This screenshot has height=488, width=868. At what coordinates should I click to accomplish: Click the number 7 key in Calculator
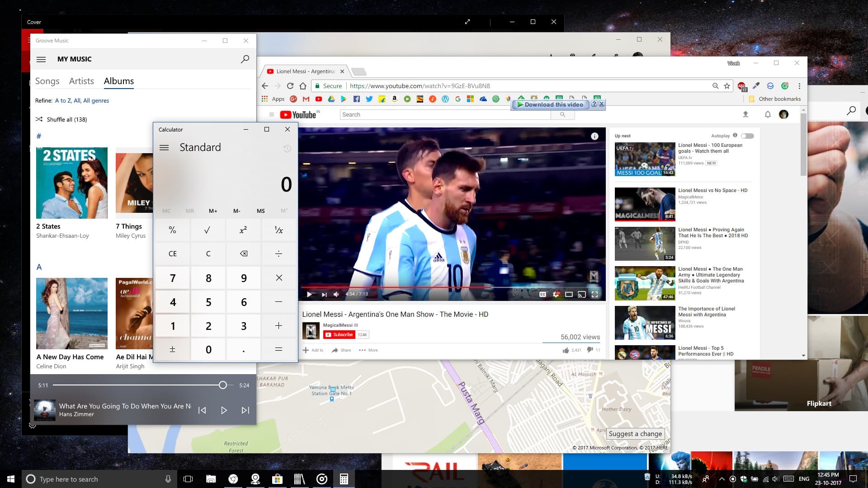click(172, 277)
